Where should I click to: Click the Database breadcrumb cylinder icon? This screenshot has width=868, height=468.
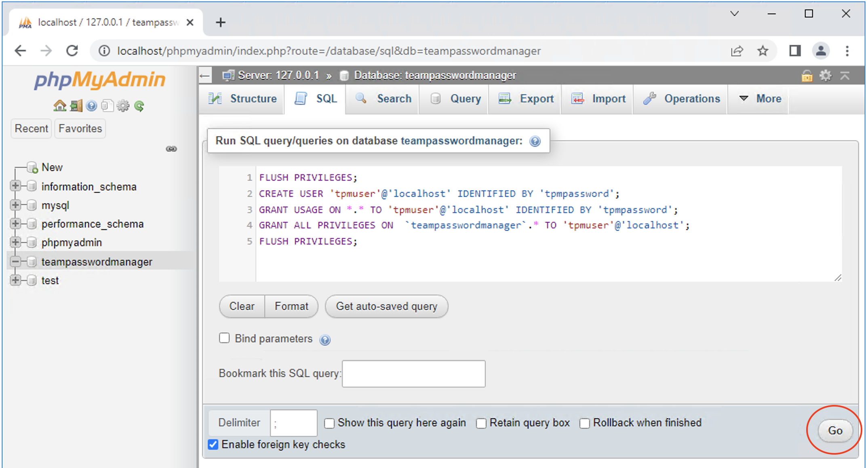point(344,76)
